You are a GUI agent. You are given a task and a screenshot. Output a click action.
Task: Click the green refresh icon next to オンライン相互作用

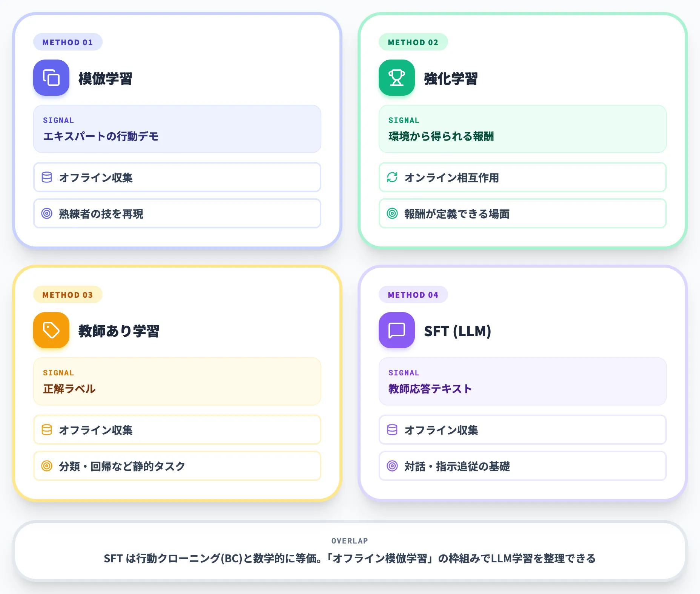pos(392,177)
